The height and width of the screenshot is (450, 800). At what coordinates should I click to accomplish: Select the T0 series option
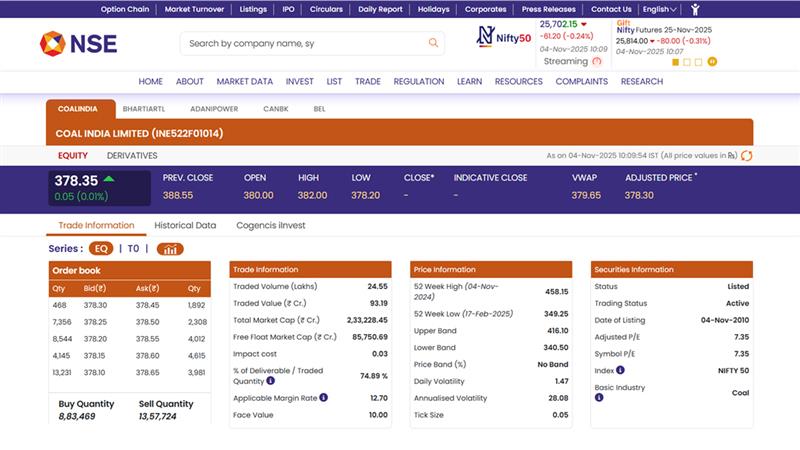(x=133, y=249)
